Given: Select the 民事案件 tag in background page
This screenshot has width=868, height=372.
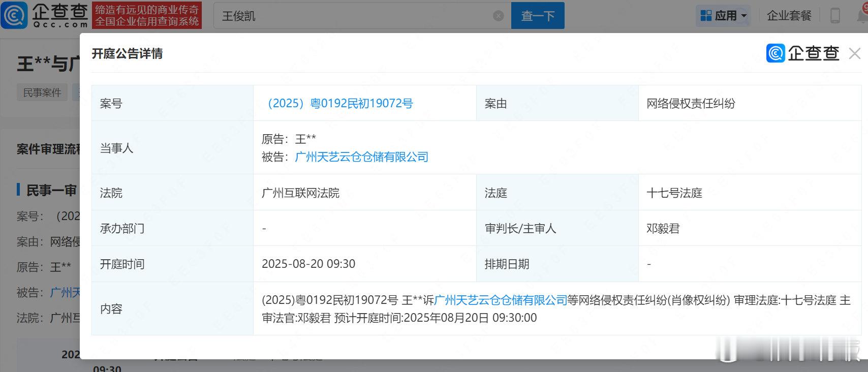Looking at the screenshot, I should point(42,92).
